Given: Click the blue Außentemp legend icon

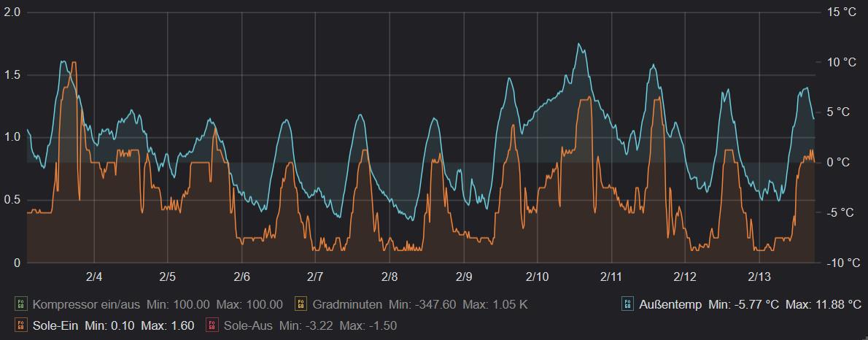Looking at the screenshot, I should click(x=627, y=304).
